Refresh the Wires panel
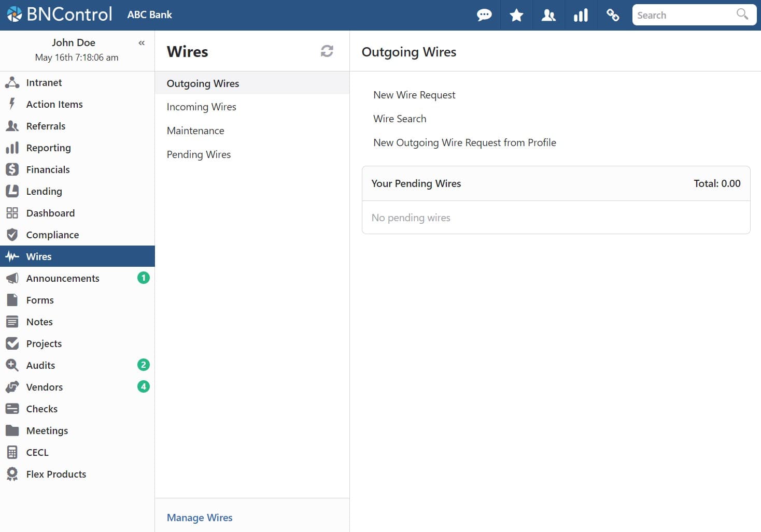The height and width of the screenshot is (532, 761). click(x=327, y=51)
